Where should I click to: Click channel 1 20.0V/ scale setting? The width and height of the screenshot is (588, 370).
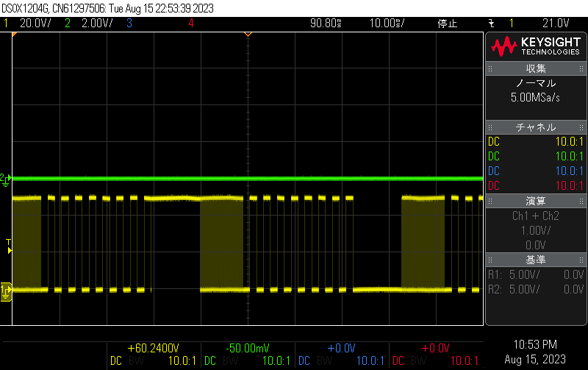tap(34, 24)
